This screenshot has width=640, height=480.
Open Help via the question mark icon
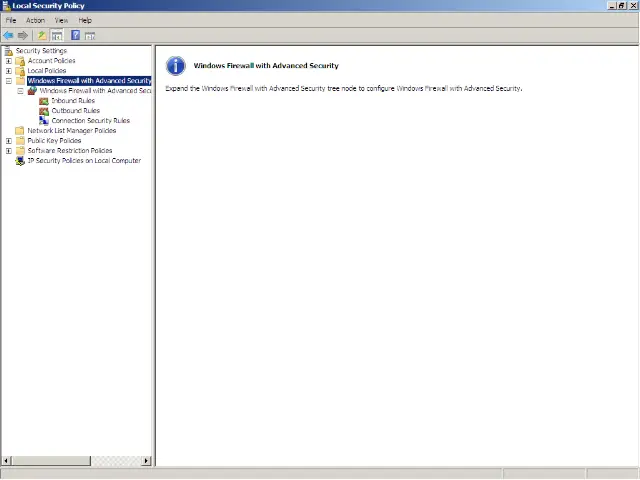76,36
